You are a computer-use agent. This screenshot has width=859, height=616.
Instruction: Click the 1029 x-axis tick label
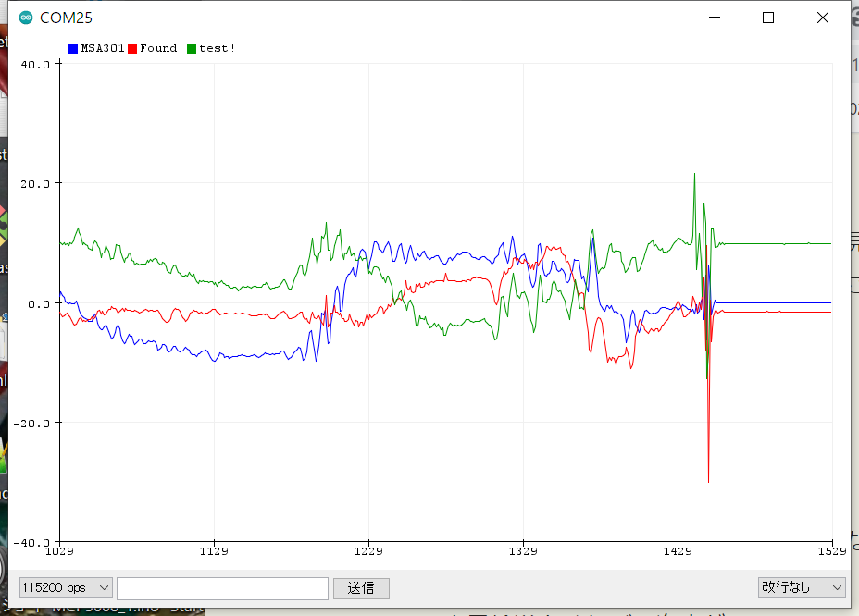tap(59, 552)
